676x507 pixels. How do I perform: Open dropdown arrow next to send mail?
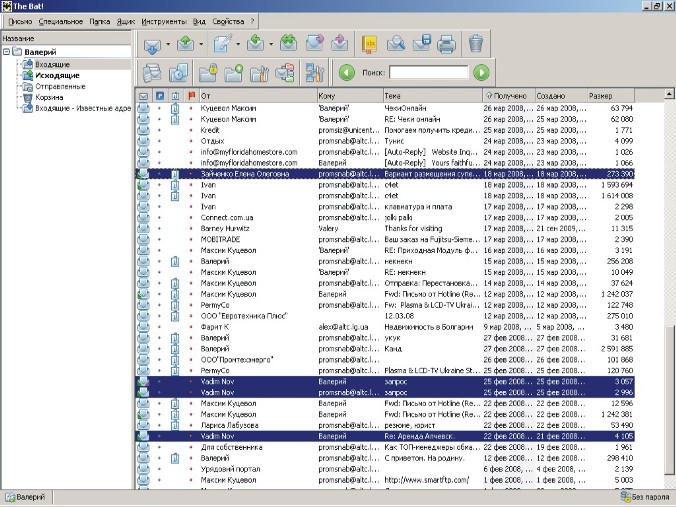[x=201, y=44]
